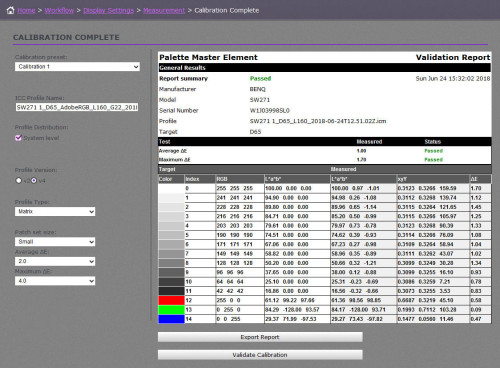Open the Average ΔE 2.0 dropdown

55,261
